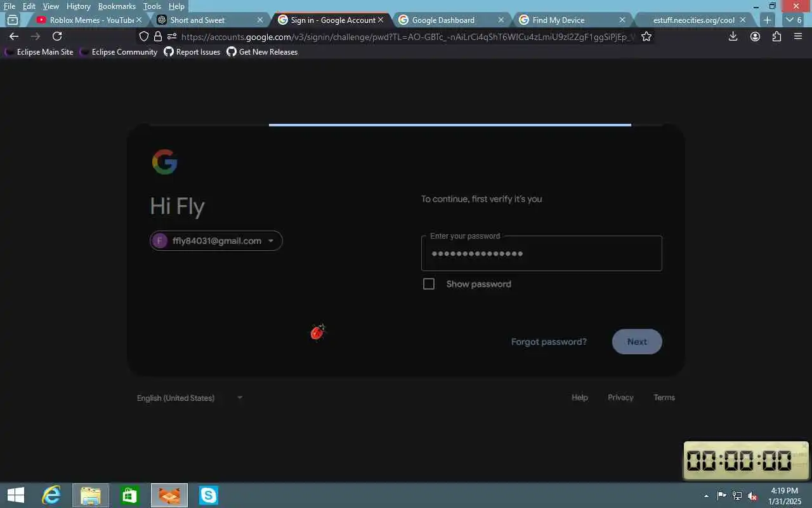Open File Explorer from taskbar
Image resolution: width=812 pixels, height=508 pixels.
91,495
